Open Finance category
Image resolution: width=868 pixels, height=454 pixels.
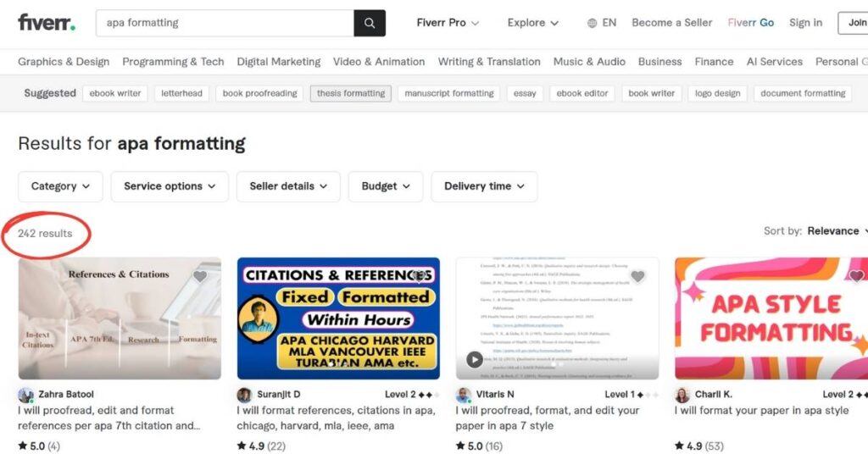pyautogui.click(x=714, y=62)
